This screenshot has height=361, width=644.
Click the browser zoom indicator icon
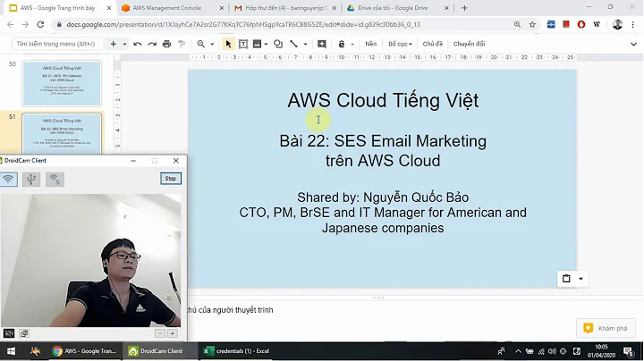coord(517,25)
